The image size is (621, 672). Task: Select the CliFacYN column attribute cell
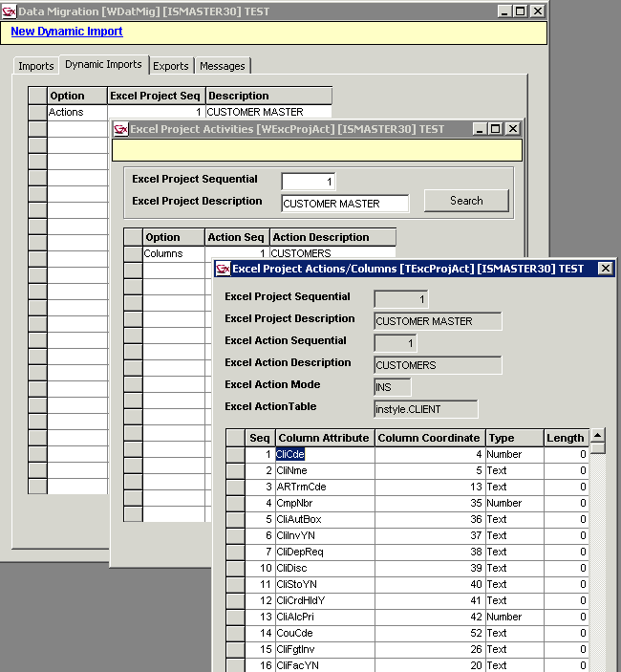325,665
